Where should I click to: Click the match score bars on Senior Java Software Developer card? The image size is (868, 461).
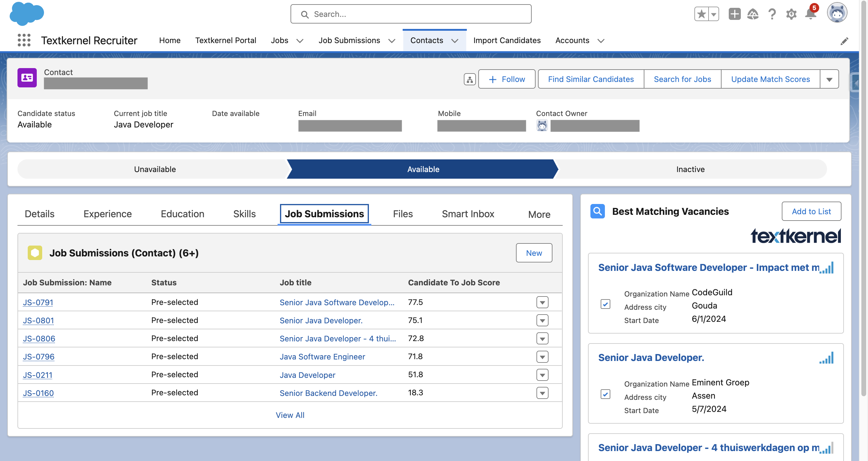(826, 268)
